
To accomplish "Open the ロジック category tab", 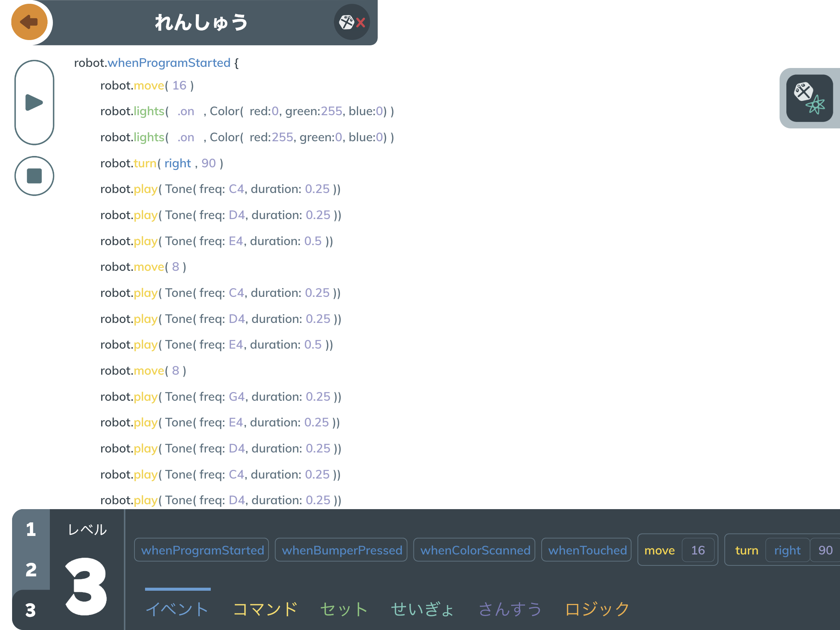I will click(597, 609).
